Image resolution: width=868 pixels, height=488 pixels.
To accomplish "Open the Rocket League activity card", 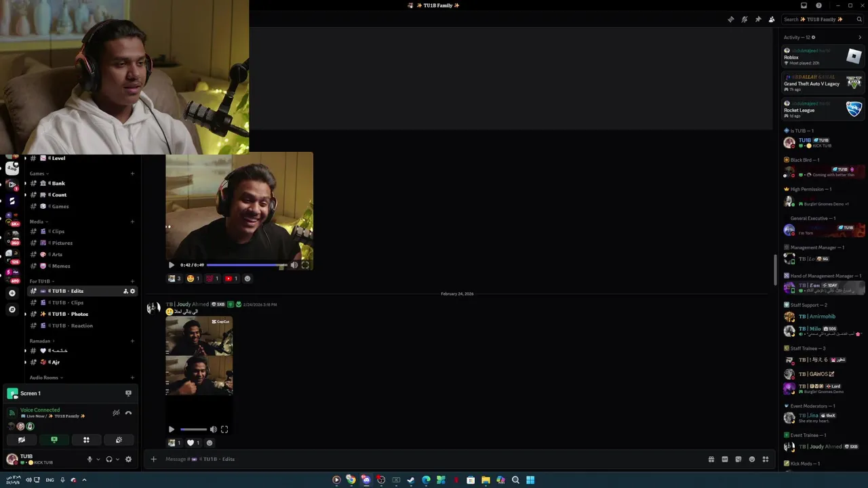I will click(x=823, y=110).
